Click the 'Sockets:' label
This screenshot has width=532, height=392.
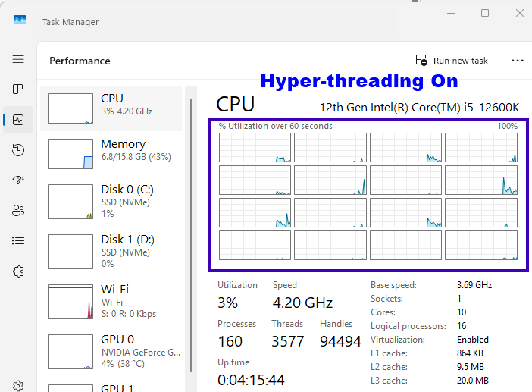point(386,299)
